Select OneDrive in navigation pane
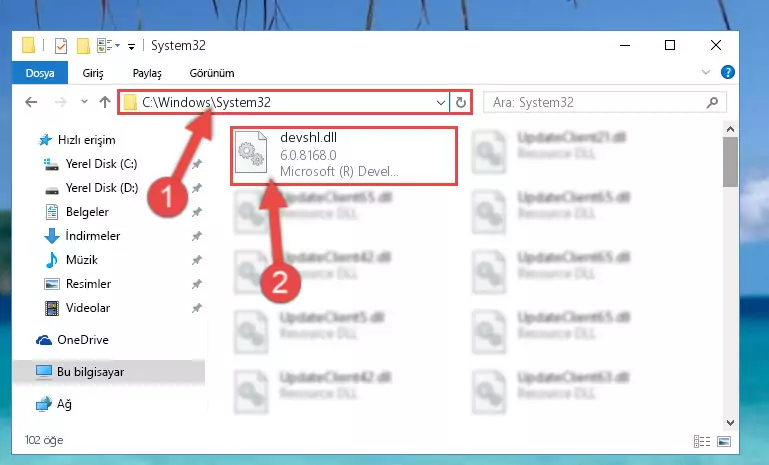 point(72,339)
